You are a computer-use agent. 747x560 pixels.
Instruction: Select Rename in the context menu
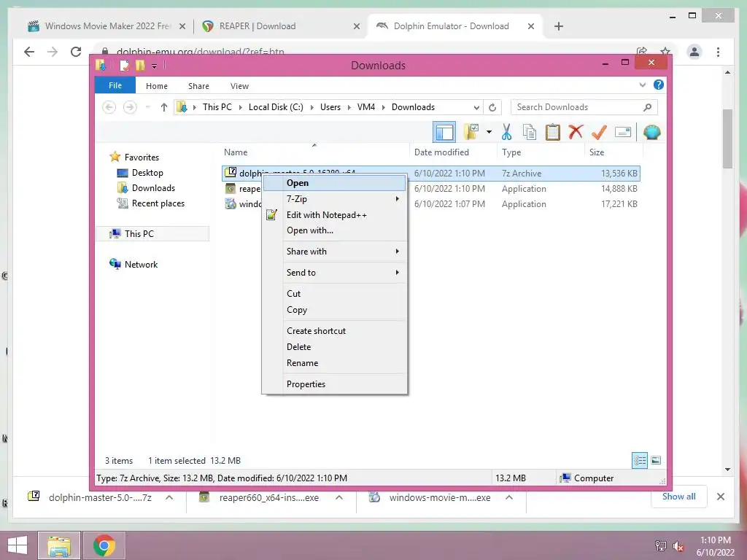334,363
